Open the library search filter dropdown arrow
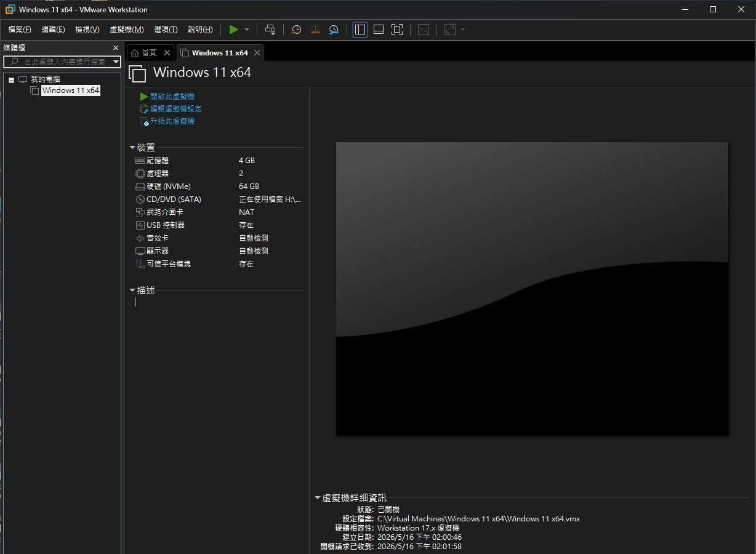 (x=116, y=62)
